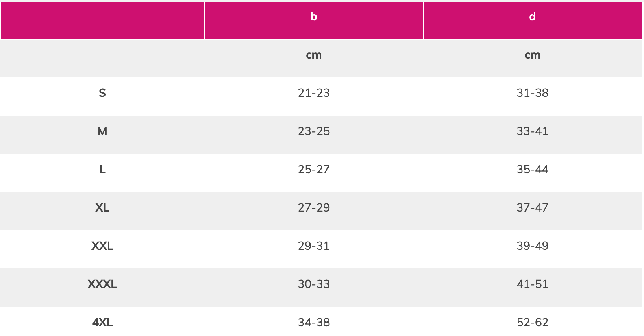Click the 30-33 measurement cell
Image resolution: width=644 pixels, height=336 pixels.
[313, 284]
